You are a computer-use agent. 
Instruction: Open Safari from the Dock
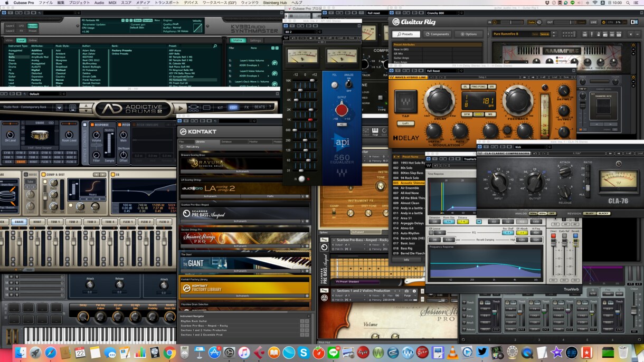[51, 353]
